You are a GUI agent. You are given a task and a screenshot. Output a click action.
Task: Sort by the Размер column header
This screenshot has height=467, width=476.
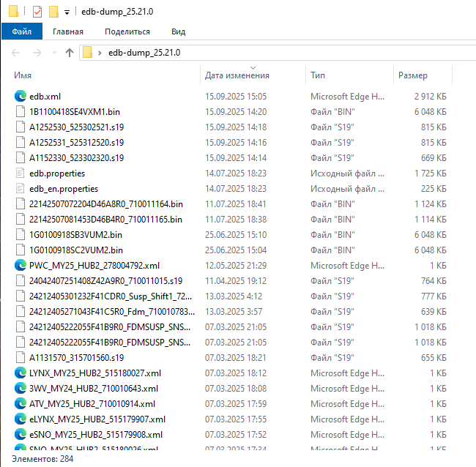pos(413,75)
